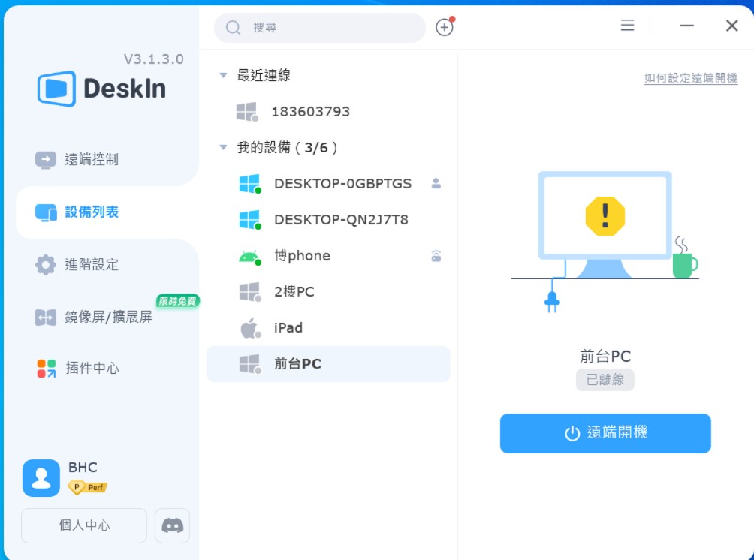Click the 已離線 status label

(x=605, y=380)
